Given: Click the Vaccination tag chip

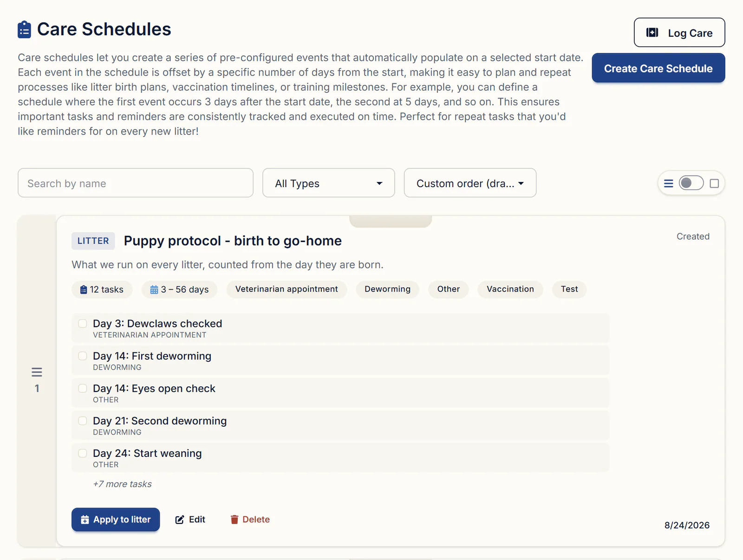Looking at the screenshot, I should tap(510, 289).
